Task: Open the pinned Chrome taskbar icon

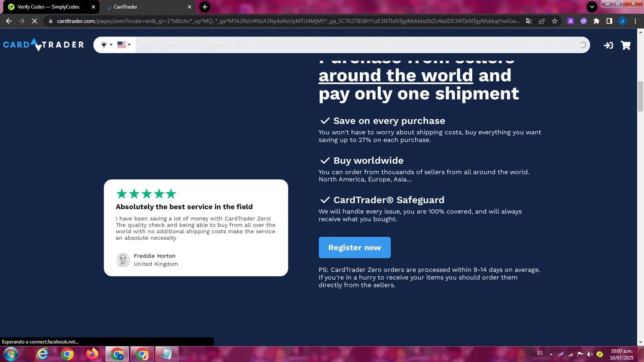Action: (67, 354)
